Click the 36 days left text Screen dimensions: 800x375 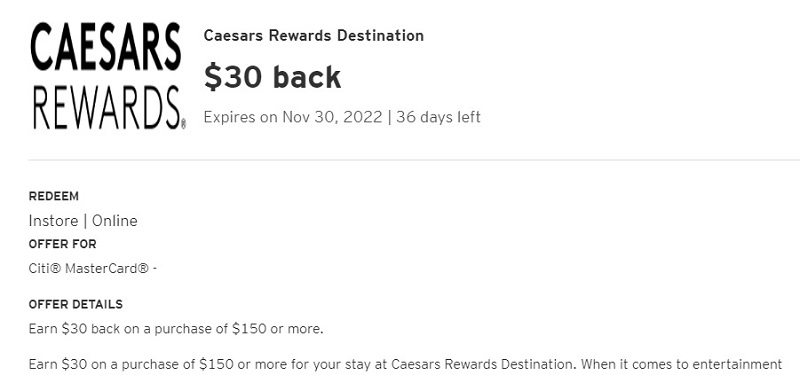point(438,117)
